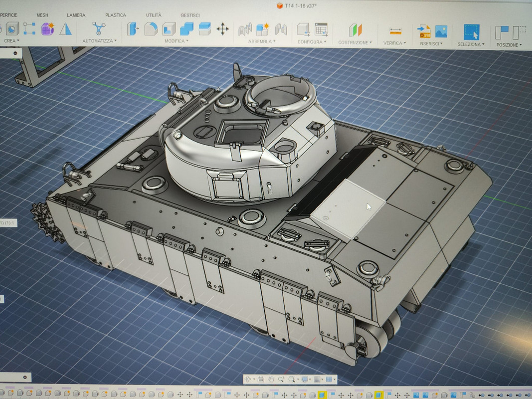The height and width of the screenshot is (399, 532).
Task: Click the Look At navigation icon
Action: tap(261, 380)
